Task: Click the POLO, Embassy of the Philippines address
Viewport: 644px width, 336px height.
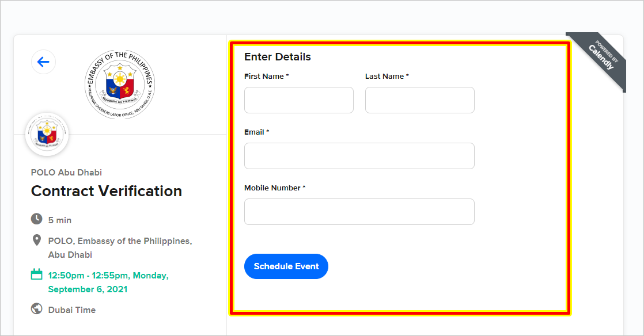Action: coord(120,248)
